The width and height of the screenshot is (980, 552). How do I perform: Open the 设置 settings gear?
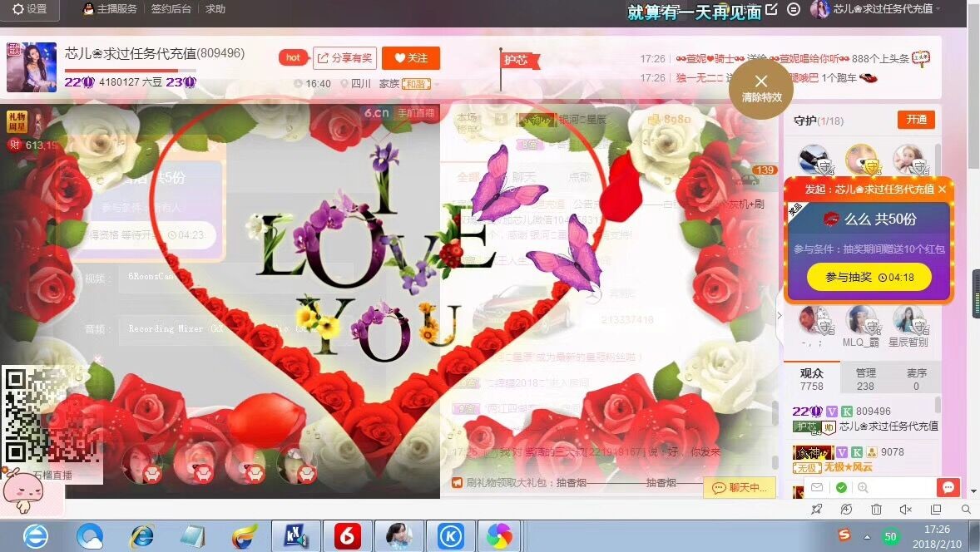29,9
